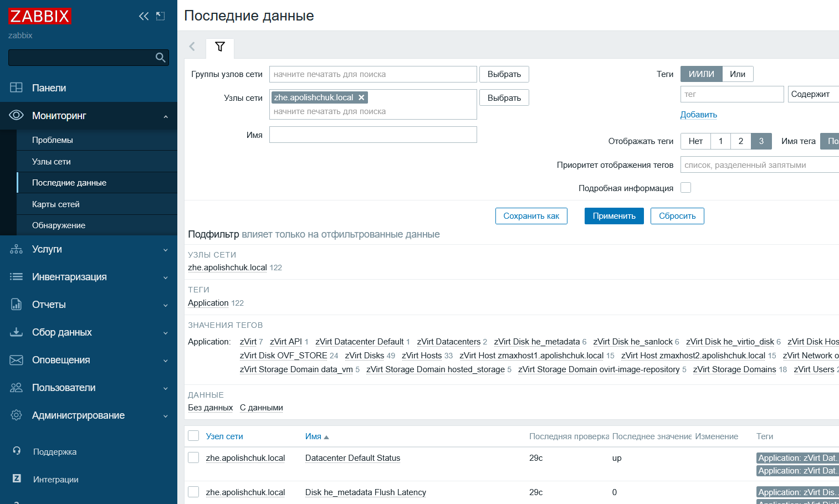The image size is (839, 504).
Task: Click the Интеграции Z icon
Action: coord(17,479)
